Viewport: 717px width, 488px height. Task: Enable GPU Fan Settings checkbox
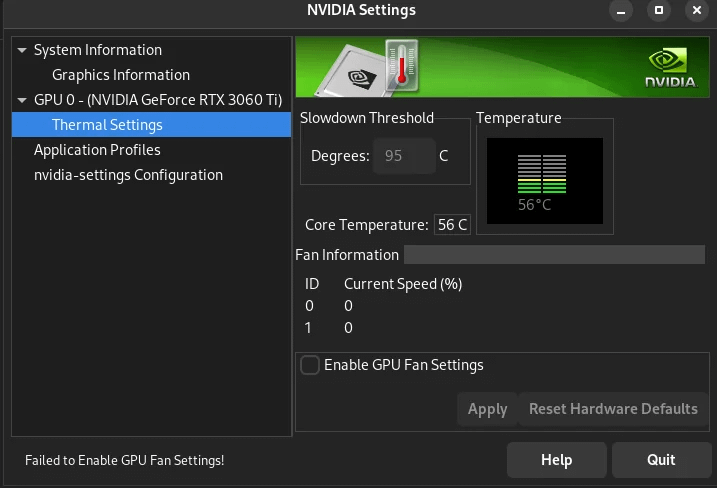(x=310, y=365)
